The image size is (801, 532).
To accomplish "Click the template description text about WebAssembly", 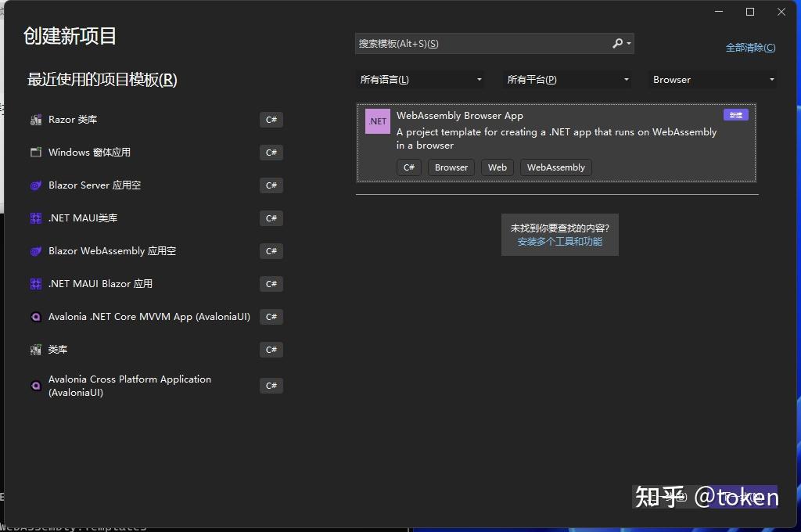I will click(x=557, y=138).
